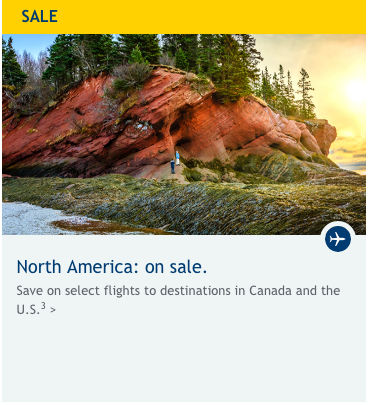Viewport: 368px width, 405px height.
Task: Click the word "America" in the heading
Action: tap(102, 267)
